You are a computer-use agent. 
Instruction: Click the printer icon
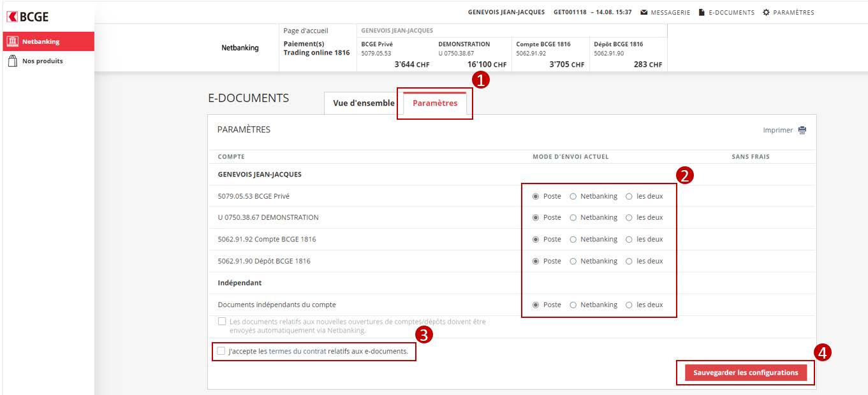point(802,130)
